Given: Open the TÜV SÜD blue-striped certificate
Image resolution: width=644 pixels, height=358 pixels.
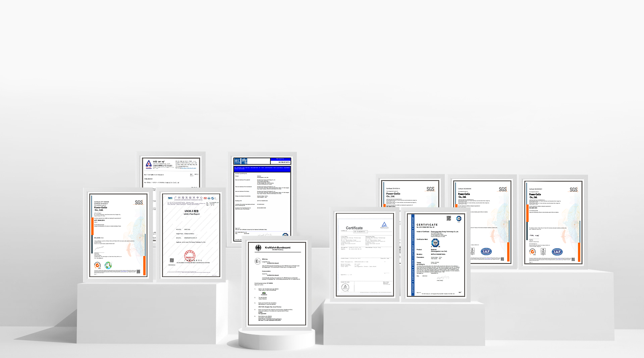Looking at the screenshot, I should (x=436, y=255).
